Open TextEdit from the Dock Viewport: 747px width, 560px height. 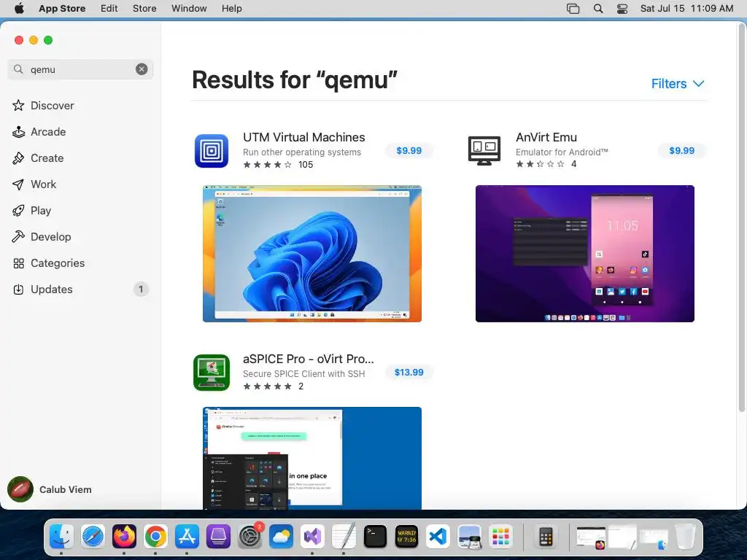coord(344,537)
